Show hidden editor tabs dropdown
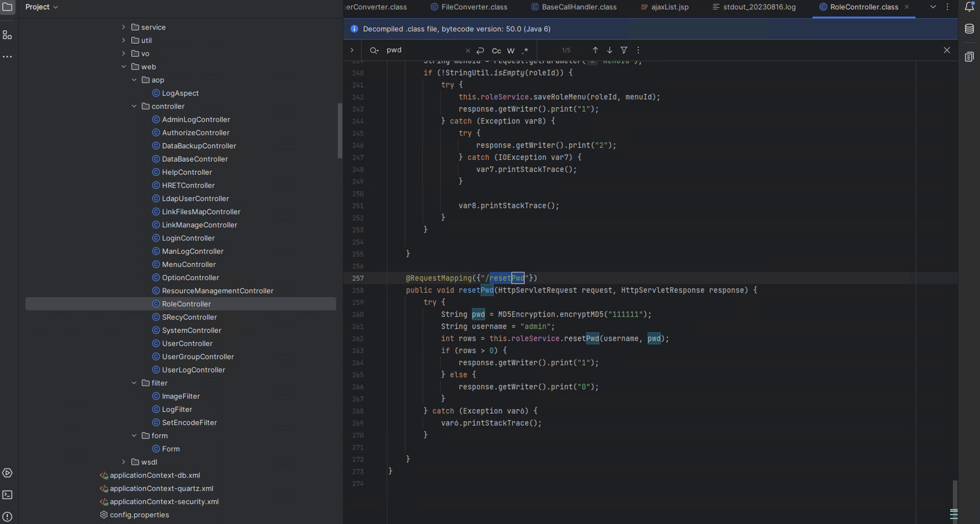The width and height of the screenshot is (980, 524). [933, 7]
